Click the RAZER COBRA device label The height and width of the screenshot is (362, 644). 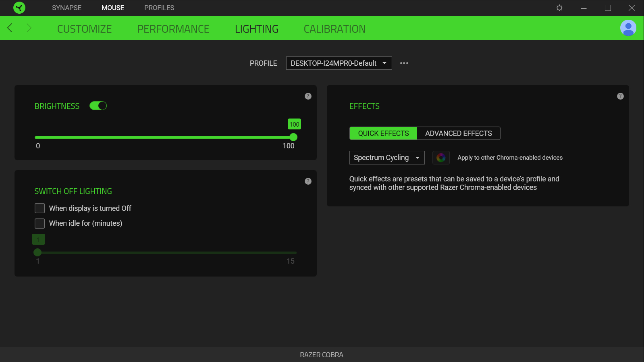[322, 355]
